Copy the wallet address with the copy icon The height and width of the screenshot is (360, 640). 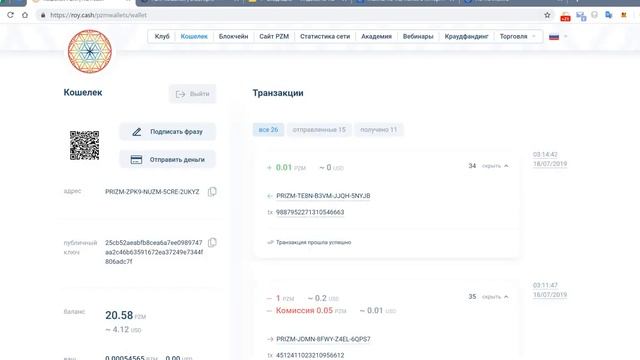(x=212, y=192)
